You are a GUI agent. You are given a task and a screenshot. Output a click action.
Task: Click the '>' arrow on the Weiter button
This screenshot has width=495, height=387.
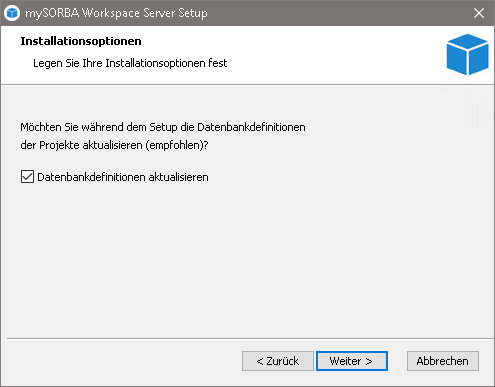click(x=368, y=361)
